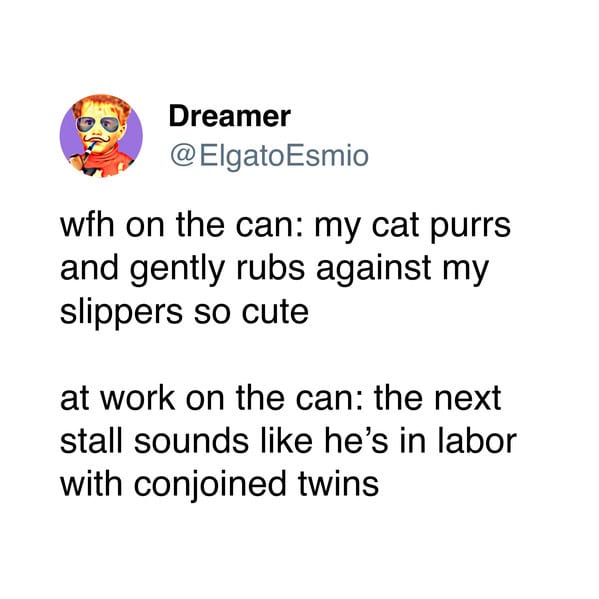Click the word 'cat' in the first line

tap(395, 226)
